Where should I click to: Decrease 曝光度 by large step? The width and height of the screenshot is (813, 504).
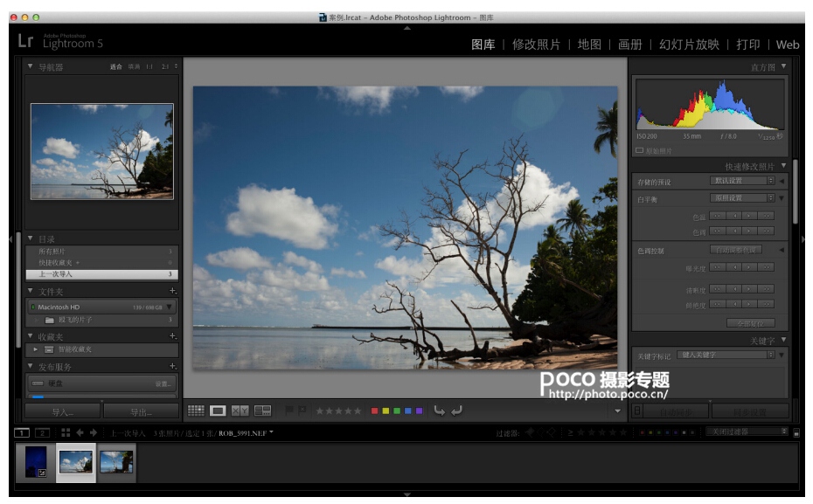click(x=717, y=267)
